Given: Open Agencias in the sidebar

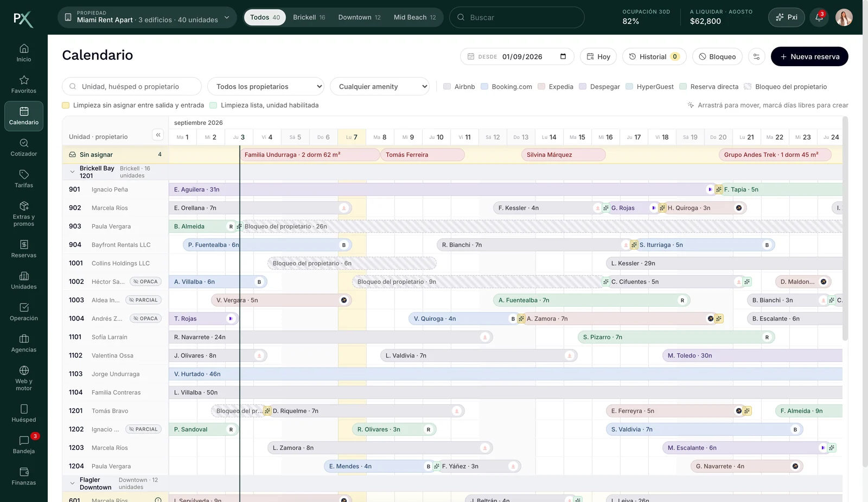Looking at the screenshot, I should point(24,344).
